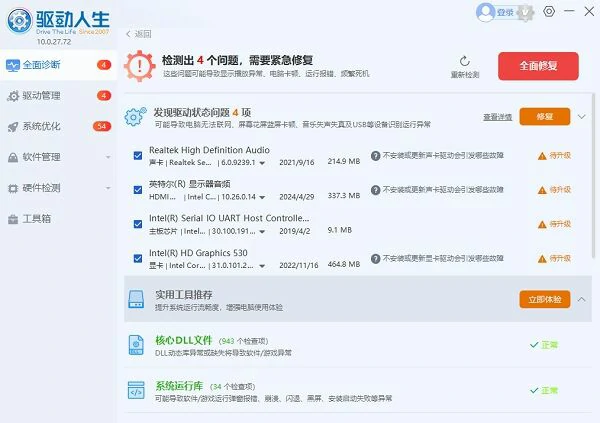Click the vertical scrollbar on the right
The width and height of the screenshot is (600, 423).
click(x=593, y=175)
